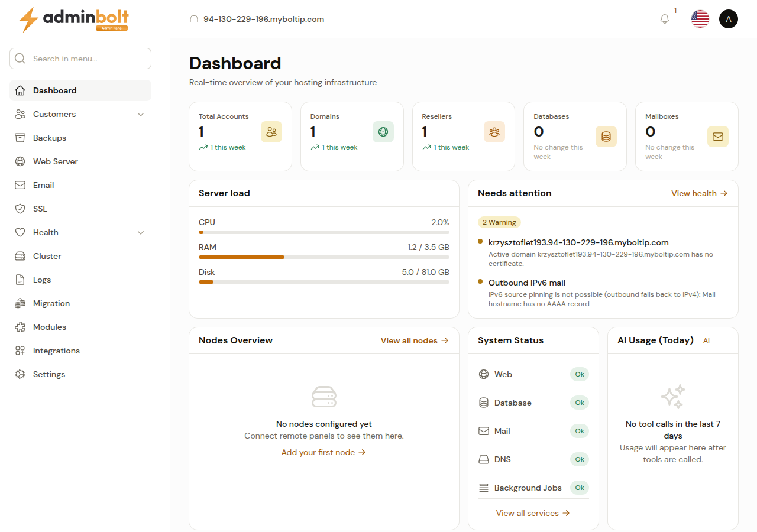The image size is (757, 532).
Task: Change language via the US flag icon
Action: [700, 19]
